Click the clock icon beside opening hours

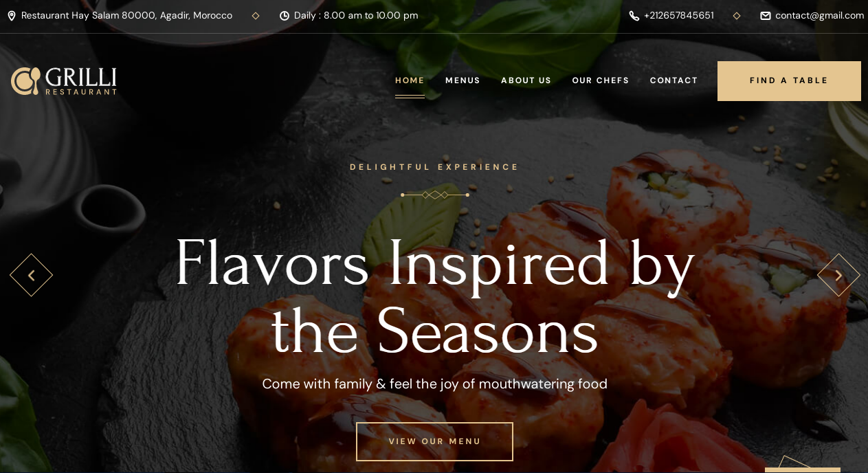coord(285,16)
